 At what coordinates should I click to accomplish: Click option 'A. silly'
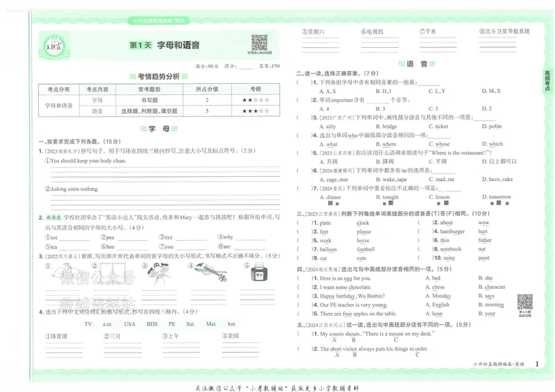327,126
